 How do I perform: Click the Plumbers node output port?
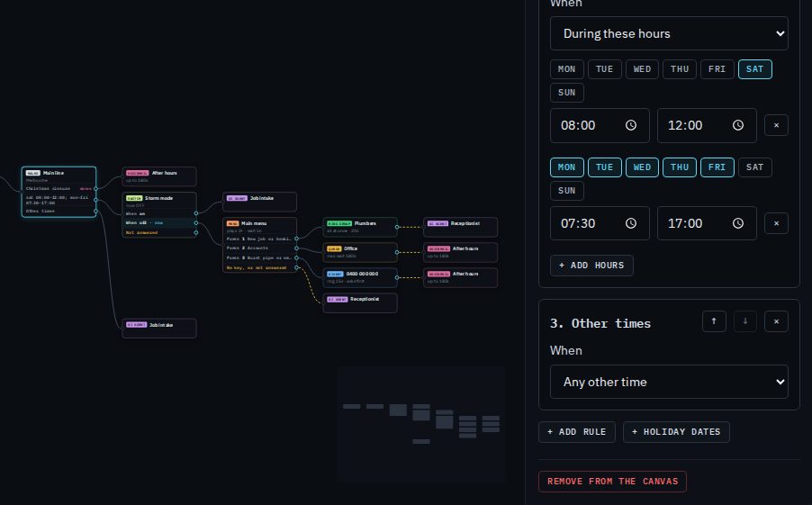tap(397, 227)
